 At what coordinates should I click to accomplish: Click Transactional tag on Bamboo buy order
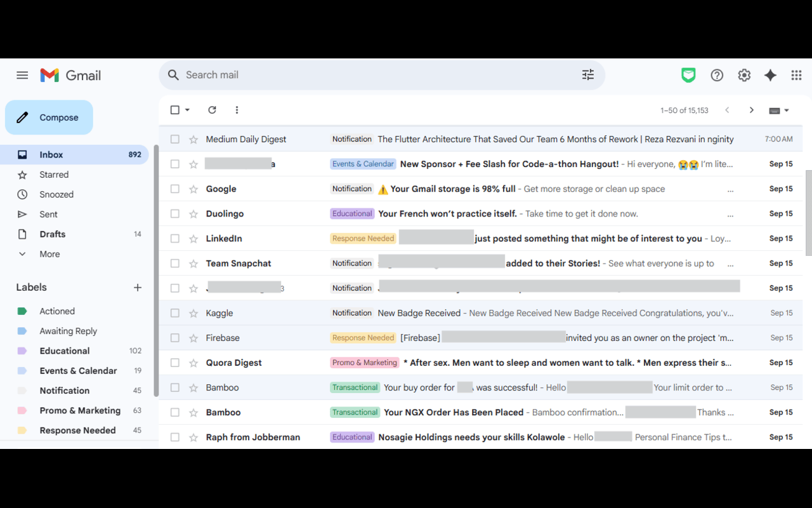tap(355, 387)
